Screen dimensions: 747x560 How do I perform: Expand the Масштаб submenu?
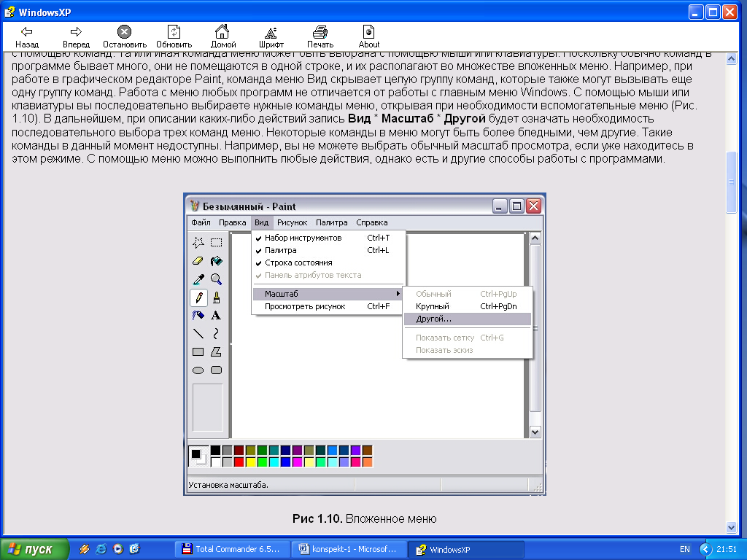[x=328, y=294]
